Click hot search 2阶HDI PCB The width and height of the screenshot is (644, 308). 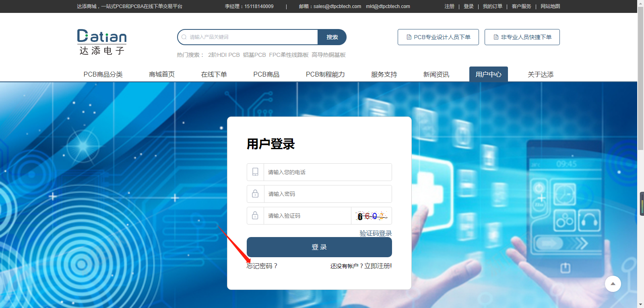[224, 55]
